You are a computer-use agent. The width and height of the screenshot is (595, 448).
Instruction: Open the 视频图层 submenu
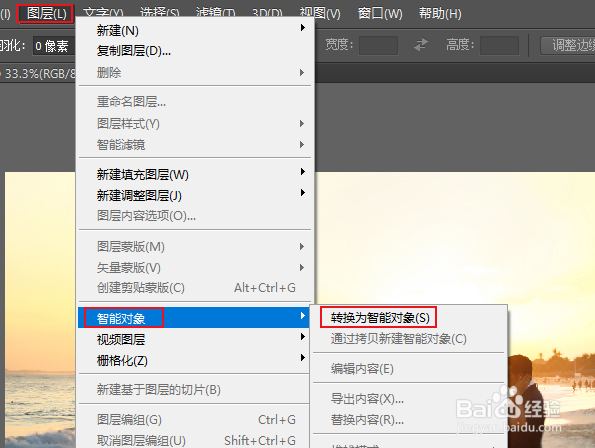tap(195, 339)
